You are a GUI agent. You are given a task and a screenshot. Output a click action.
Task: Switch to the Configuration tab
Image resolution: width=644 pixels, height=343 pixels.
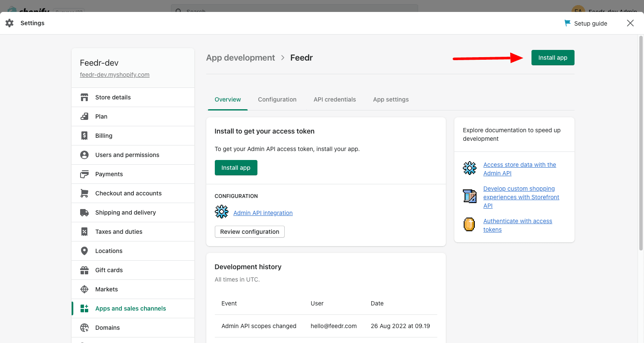(x=277, y=99)
